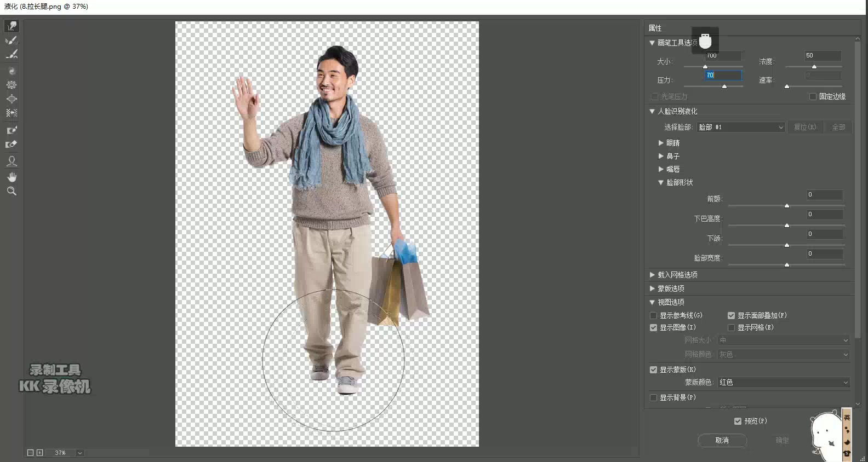Enable the 固定边缘 checkbox
This screenshot has width=868, height=462.
[x=813, y=96]
